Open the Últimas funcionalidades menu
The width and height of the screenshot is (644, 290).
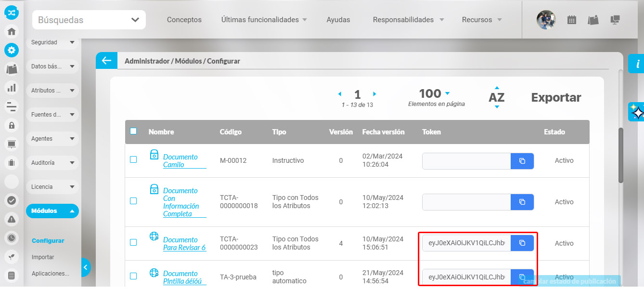[x=264, y=20]
